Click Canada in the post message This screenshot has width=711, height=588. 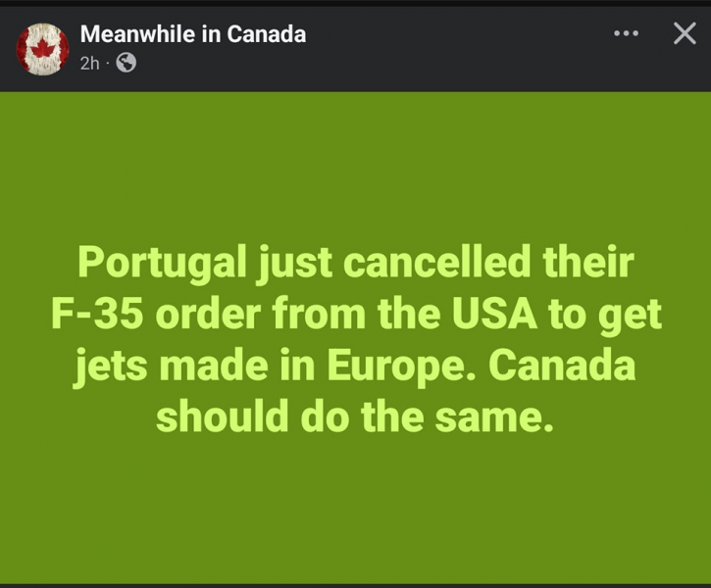coord(562,366)
